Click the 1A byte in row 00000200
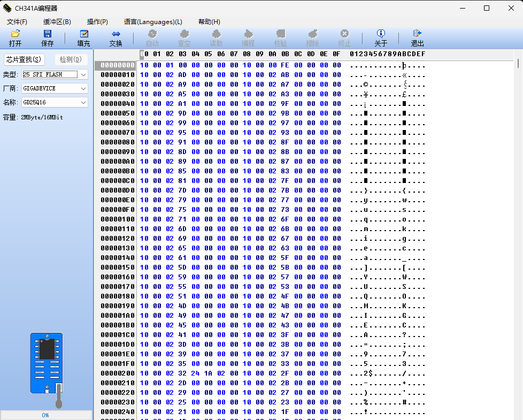523x420 pixels. [x=208, y=373]
